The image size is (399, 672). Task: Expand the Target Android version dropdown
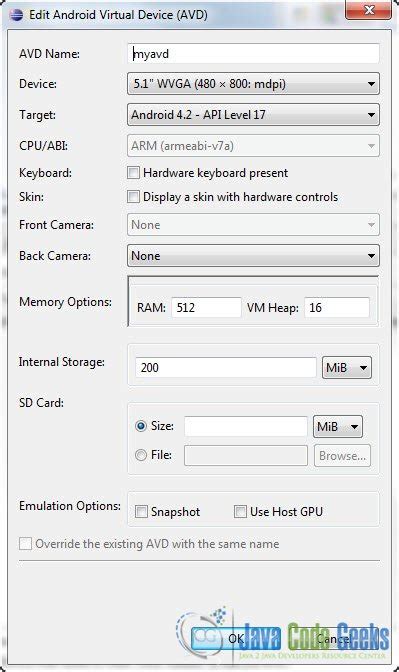(253, 115)
